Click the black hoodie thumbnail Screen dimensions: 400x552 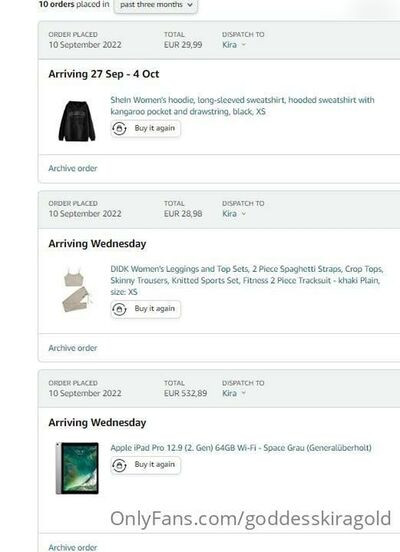click(x=77, y=121)
